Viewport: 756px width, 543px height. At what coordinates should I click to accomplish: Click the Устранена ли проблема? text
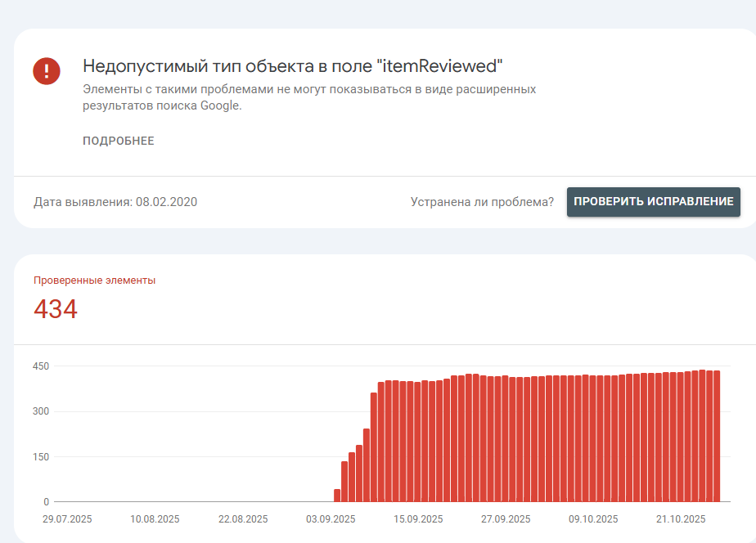tap(482, 202)
